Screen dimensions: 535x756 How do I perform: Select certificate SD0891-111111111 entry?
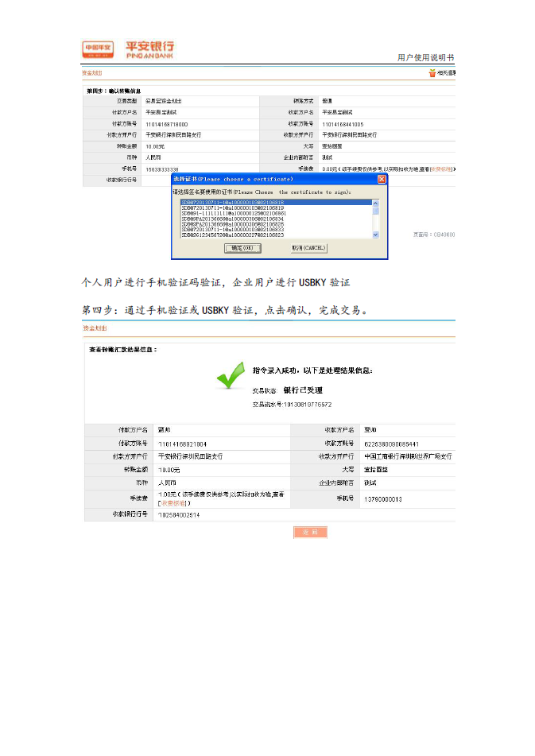tap(234, 213)
